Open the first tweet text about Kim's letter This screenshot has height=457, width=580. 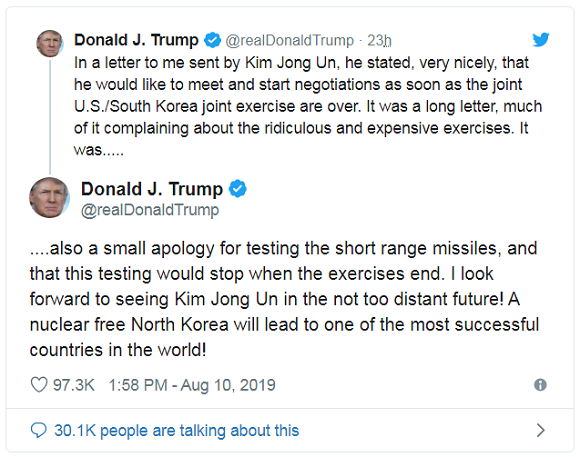(308, 106)
